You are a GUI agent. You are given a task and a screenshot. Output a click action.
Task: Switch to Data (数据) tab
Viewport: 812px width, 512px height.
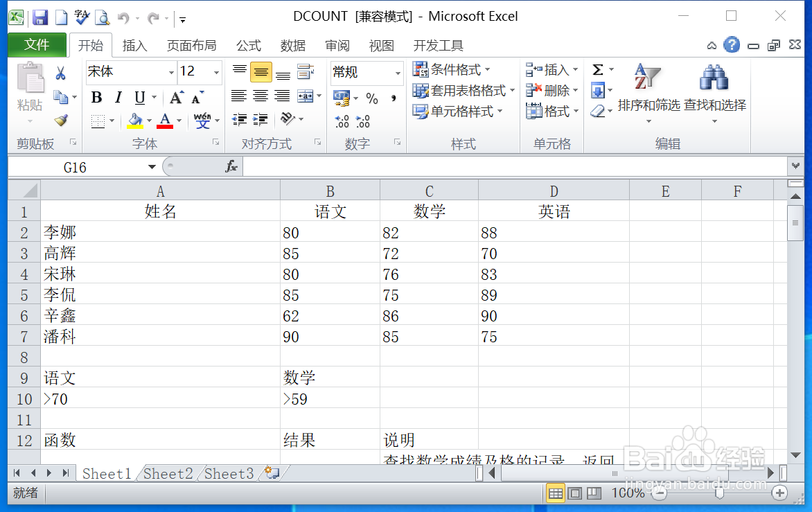tap(292, 46)
